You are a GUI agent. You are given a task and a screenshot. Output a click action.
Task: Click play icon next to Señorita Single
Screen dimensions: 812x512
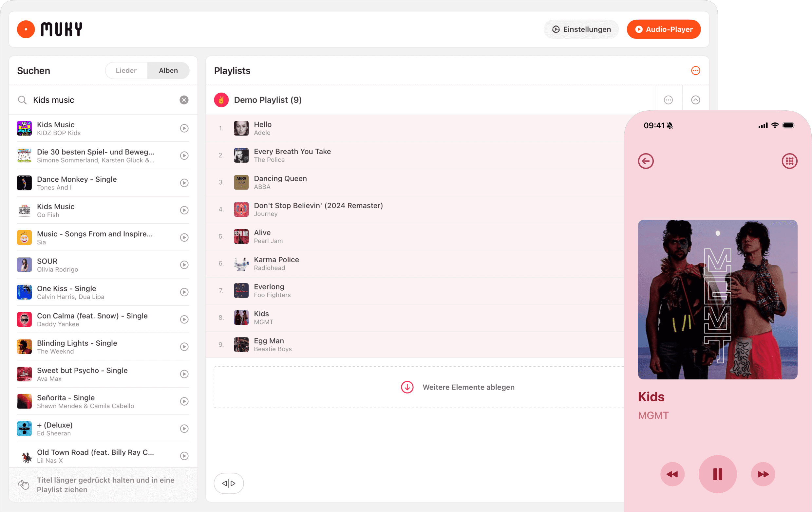coord(184,401)
